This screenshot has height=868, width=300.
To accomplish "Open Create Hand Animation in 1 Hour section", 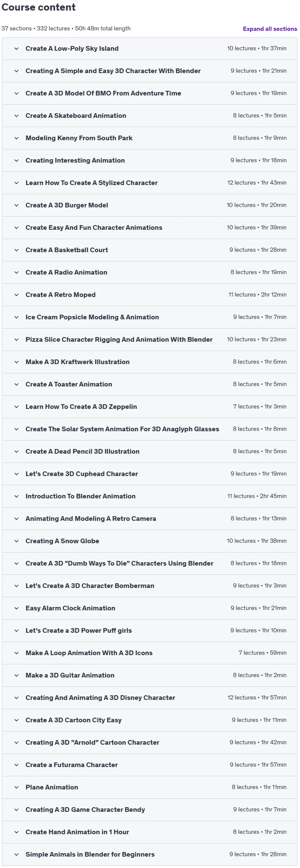I will (150, 832).
